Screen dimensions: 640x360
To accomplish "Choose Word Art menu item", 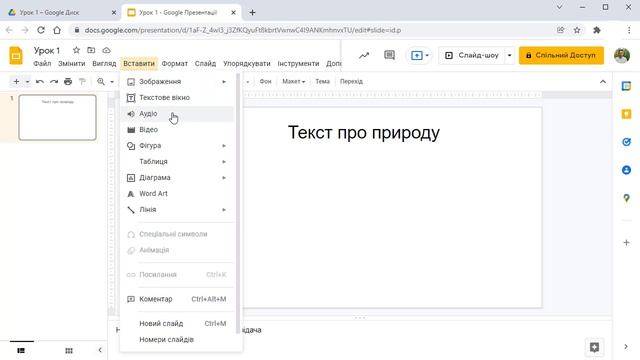I will point(178,193).
